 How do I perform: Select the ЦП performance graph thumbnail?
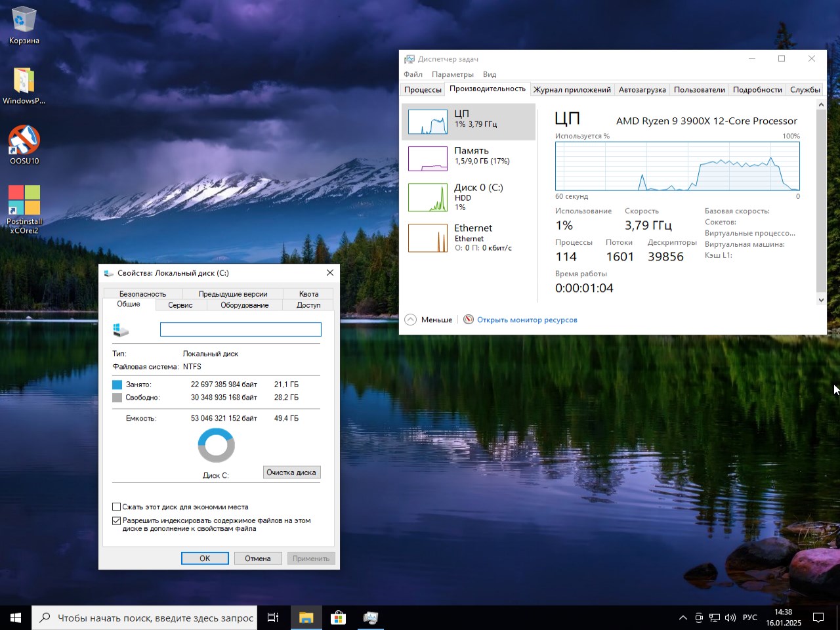point(427,122)
